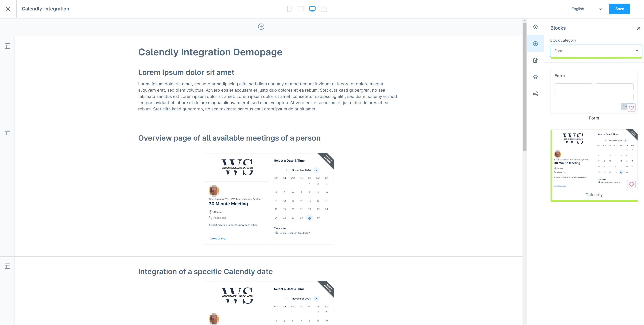The image size is (644, 325).
Task: Click the share/network panel icon
Action: (x=536, y=94)
